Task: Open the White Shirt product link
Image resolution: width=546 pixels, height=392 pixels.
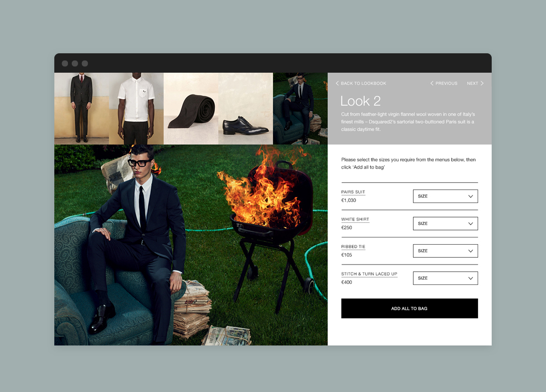Action: pyautogui.click(x=355, y=220)
